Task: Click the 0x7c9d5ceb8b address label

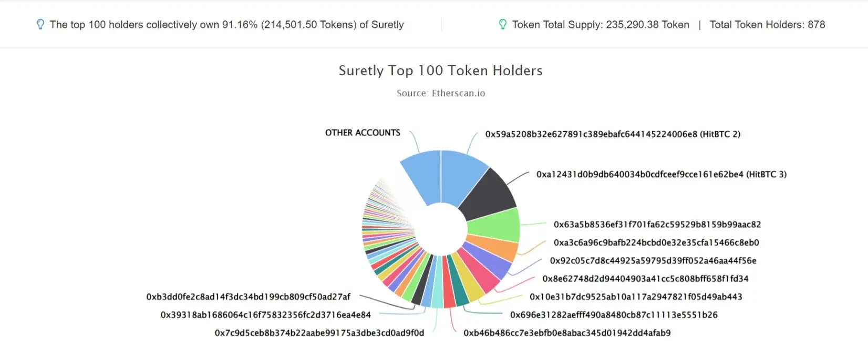Action: point(319,333)
